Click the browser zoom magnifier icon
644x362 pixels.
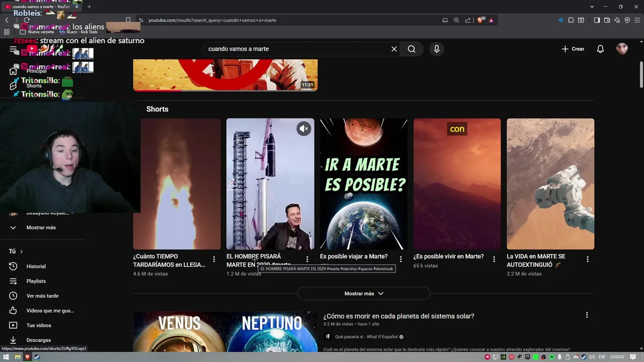tap(456, 20)
